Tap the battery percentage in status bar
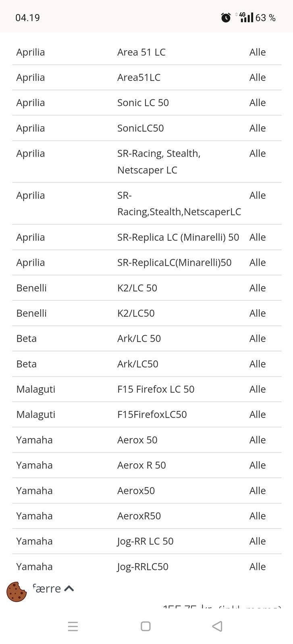 (x=266, y=18)
